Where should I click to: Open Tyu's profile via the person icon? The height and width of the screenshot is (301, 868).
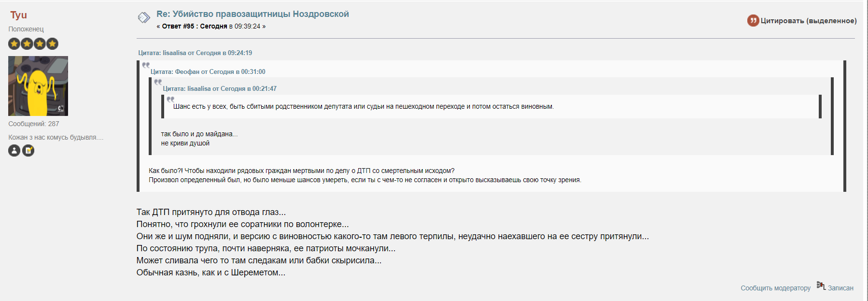(x=14, y=151)
